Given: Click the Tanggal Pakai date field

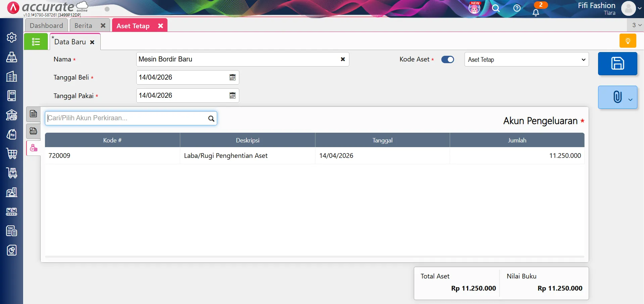Looking at the screenshot, I should coord(188,95).
